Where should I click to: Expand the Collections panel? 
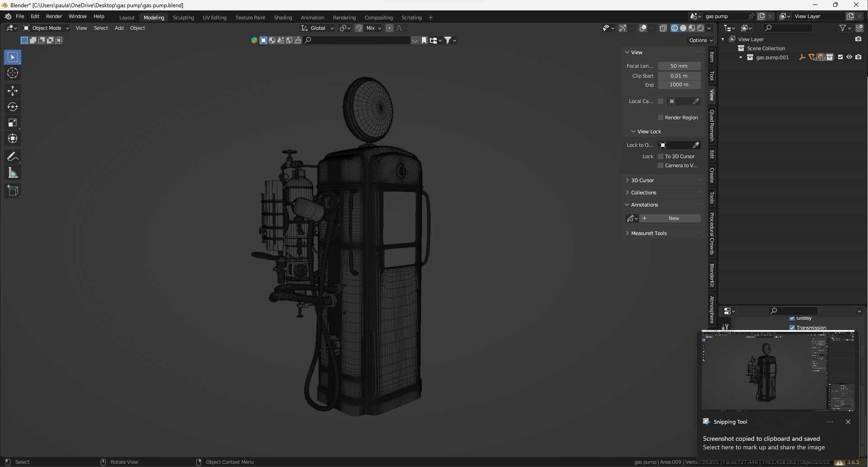click(643, 193)
